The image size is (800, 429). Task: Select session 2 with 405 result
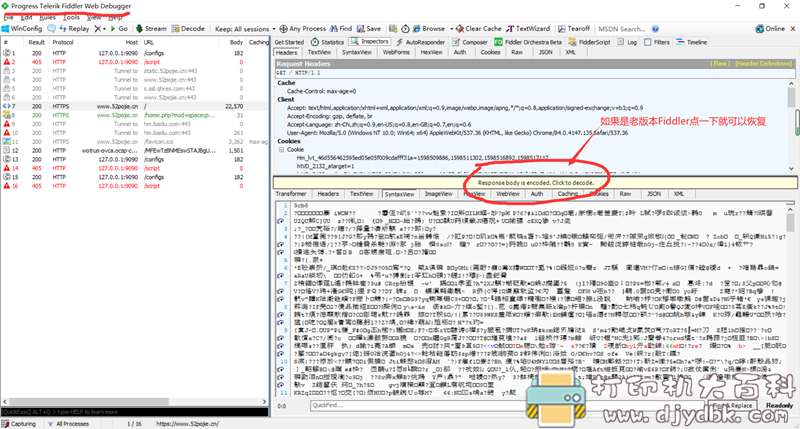135,62
